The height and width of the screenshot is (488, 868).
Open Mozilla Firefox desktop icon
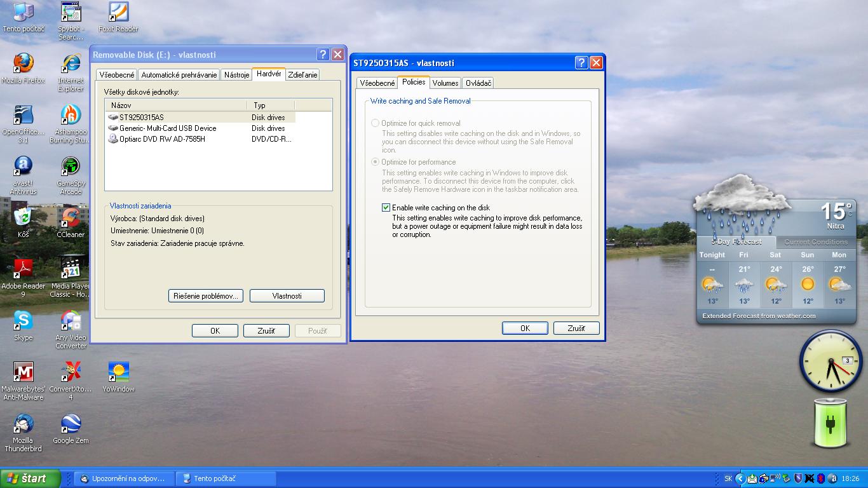click(24, 65)
